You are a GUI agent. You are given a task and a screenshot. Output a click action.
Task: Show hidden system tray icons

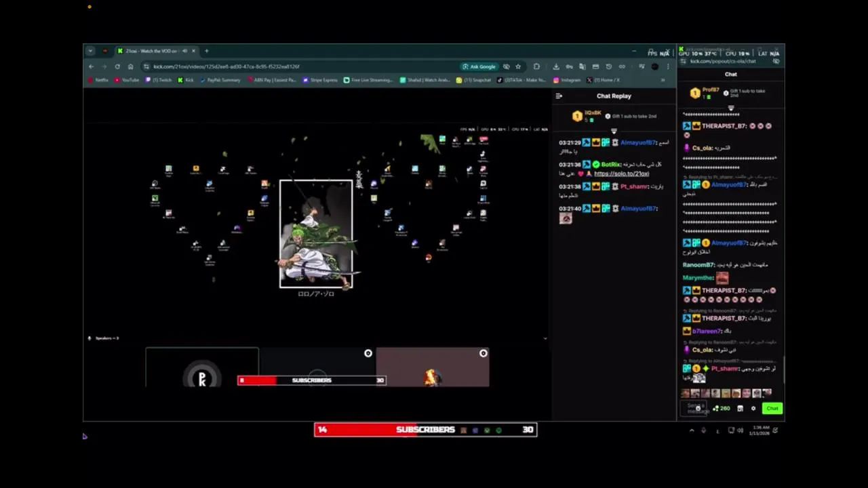pyautogui.click(x=692, y=430)
